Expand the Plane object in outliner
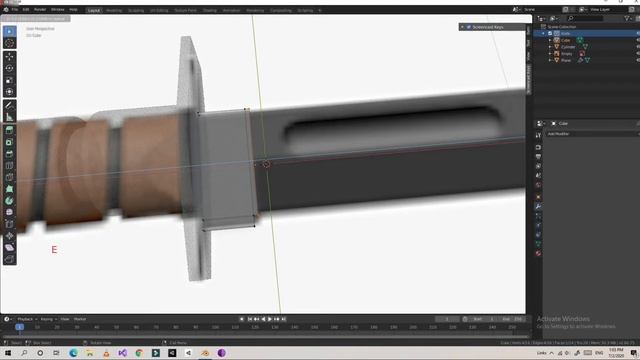The image size is (640, 360). [x=550, y=60]
